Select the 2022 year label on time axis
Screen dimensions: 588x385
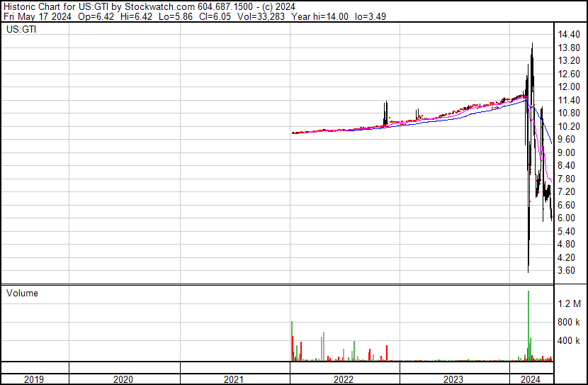(x=344, y=379)
